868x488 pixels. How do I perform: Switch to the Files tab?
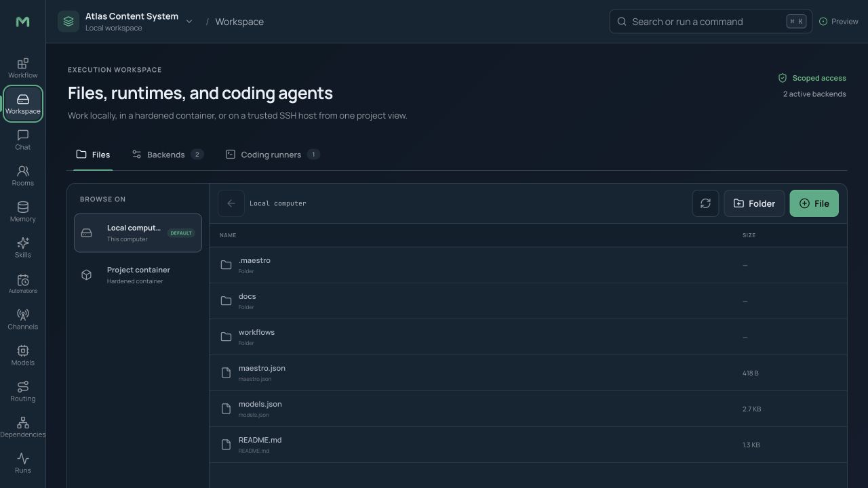point(93,155)
